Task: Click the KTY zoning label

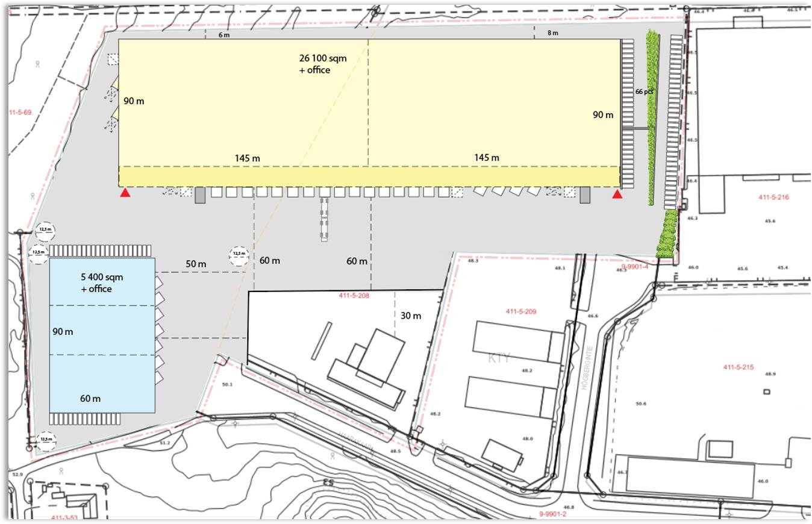Action: [x=499, y=358]
